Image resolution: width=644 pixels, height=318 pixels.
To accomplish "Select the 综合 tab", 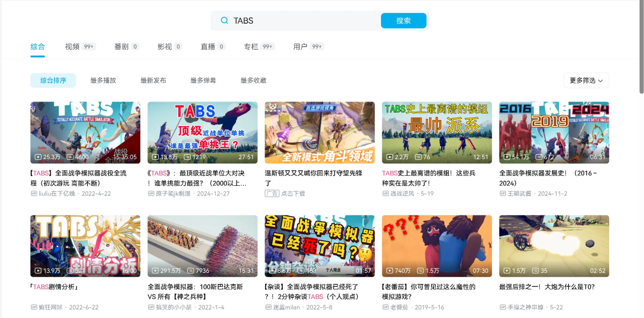I will [38, 47].
